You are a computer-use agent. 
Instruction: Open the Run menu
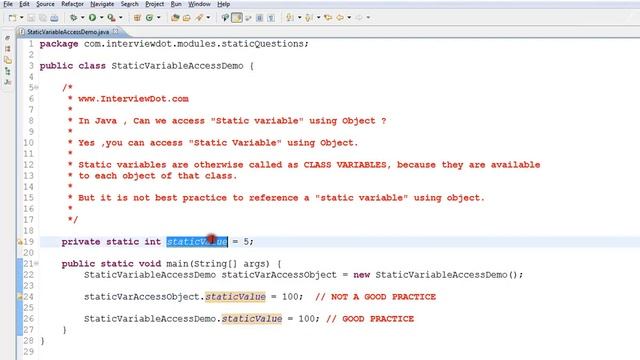pos(176,4)
